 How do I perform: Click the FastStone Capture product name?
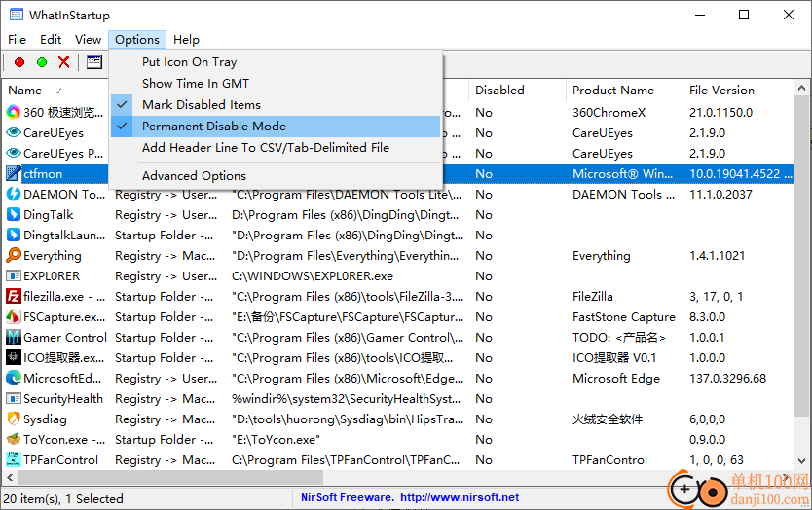(x=624, y=317)
